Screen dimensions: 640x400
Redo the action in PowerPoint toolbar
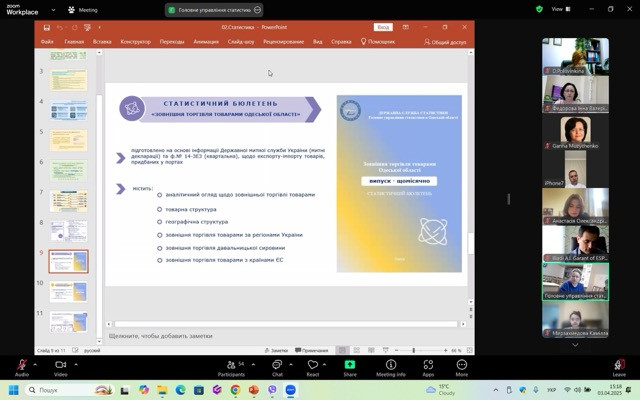(x=74, y=27)
